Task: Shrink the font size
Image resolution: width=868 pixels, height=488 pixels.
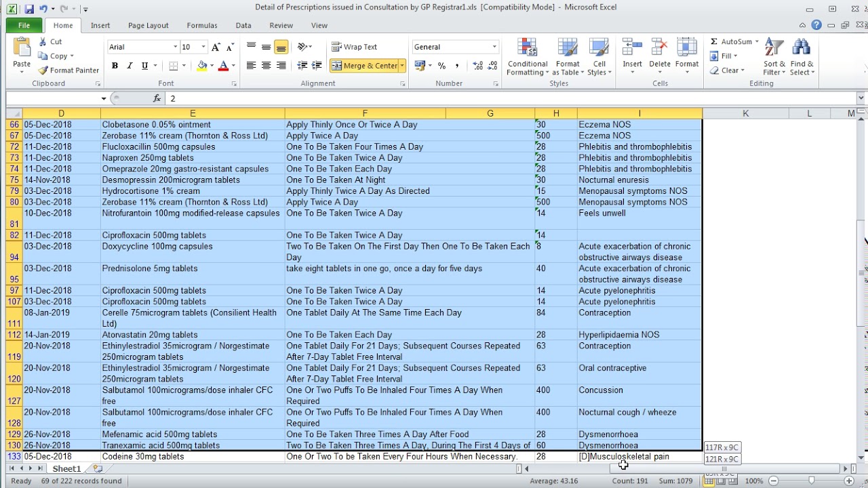Action: tap(230, 47)
